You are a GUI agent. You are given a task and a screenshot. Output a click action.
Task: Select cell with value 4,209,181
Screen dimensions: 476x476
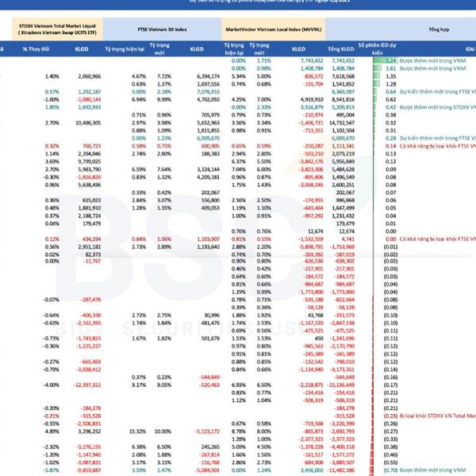coord(208,177)
